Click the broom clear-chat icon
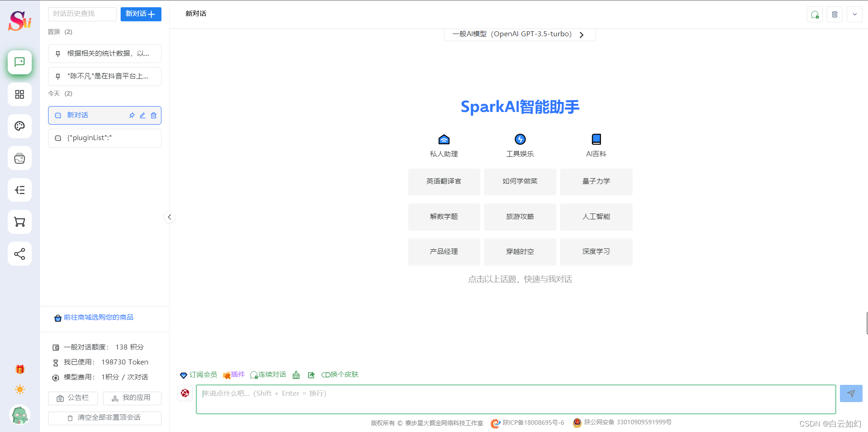Image resolution: width=868 pixels, height=432 pixels. [x=296, y=375]
